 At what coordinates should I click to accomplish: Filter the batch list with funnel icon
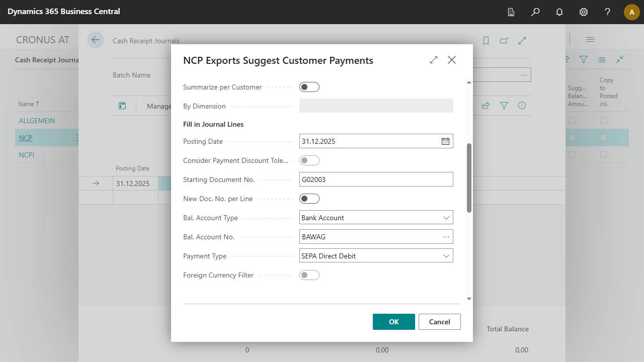point(584,59)
